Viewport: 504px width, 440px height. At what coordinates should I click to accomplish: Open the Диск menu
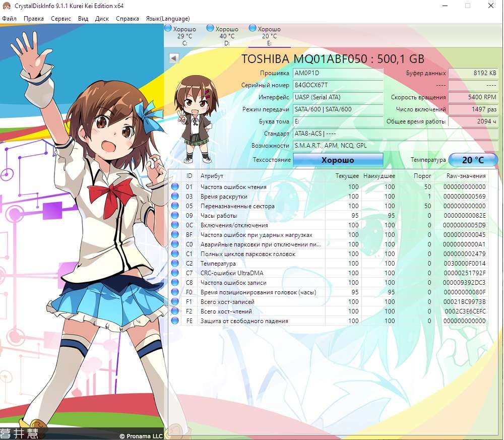click(102, 19)
